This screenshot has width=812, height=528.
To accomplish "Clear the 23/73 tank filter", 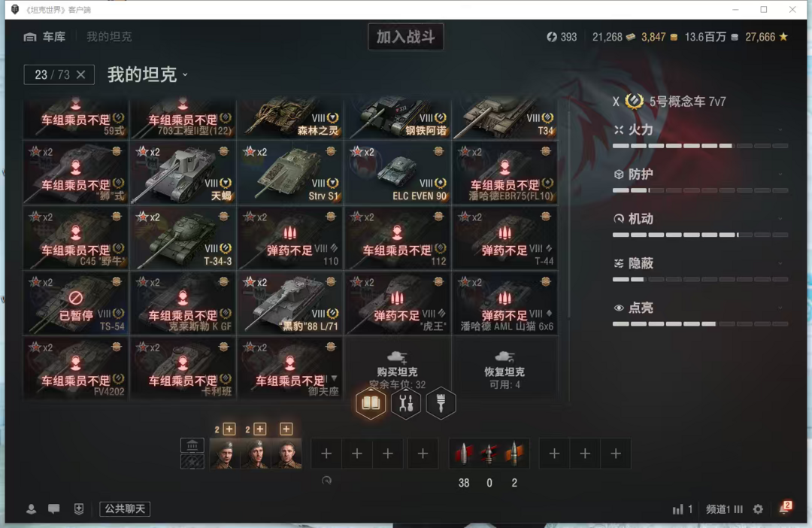I will click(80, 74).
